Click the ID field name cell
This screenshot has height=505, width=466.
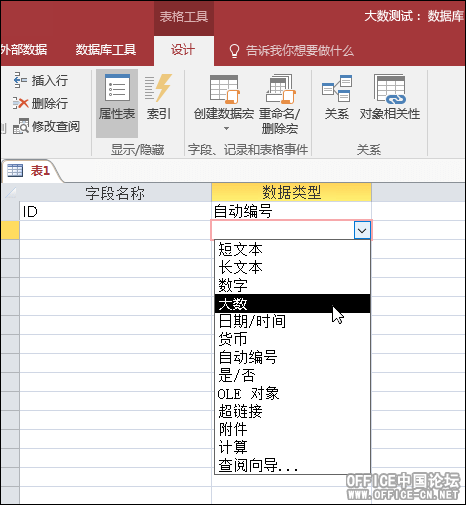point(115,211)
